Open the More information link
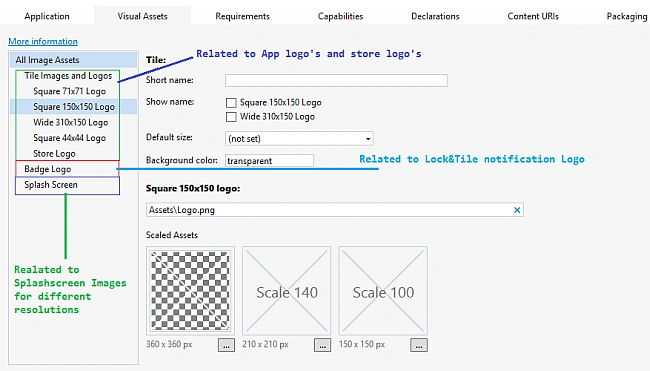Screen dimensions: 650x371 coord(43,41)
